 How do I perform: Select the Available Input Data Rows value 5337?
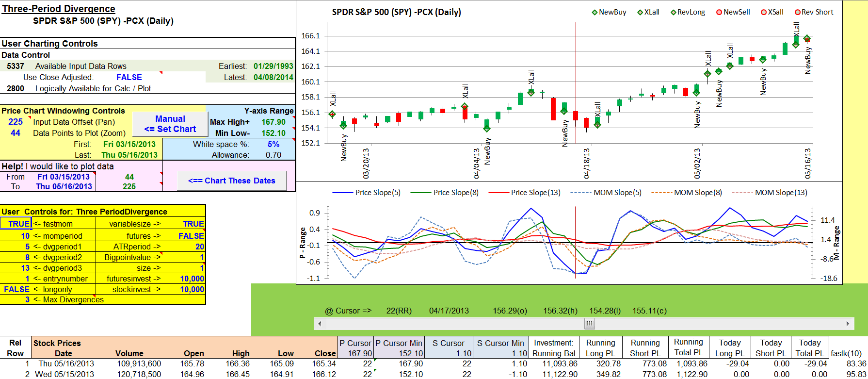(x=16, y=66)
